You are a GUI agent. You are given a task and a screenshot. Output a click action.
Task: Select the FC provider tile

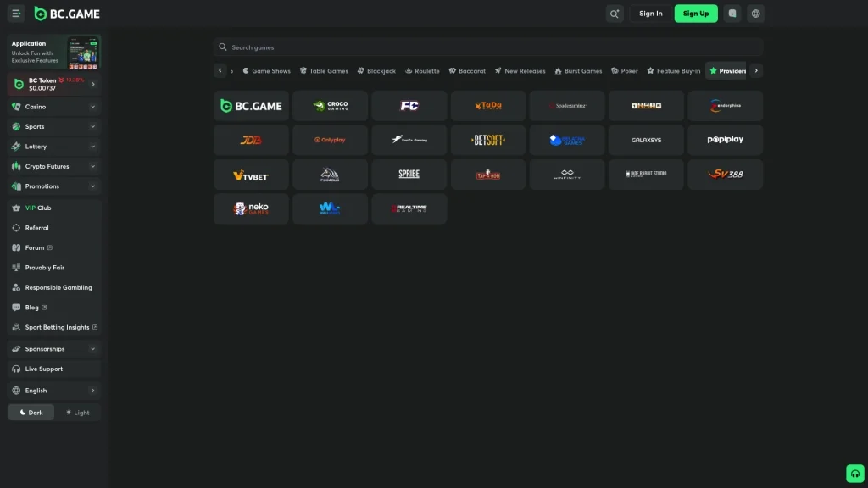[409, 106]
